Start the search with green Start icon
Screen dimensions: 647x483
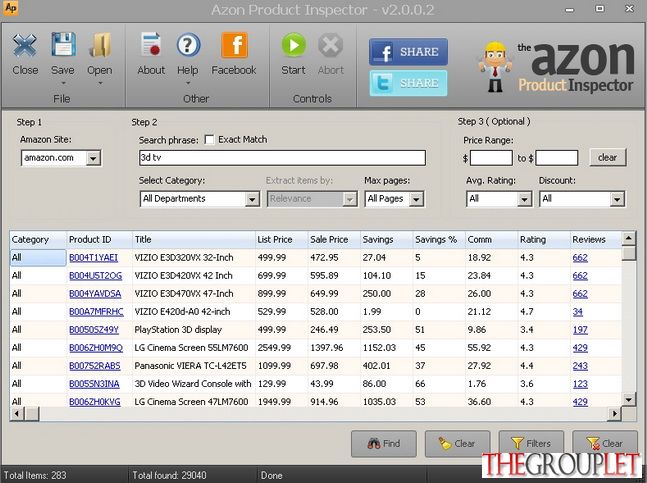pyautogui.click(x=293, y=45)
